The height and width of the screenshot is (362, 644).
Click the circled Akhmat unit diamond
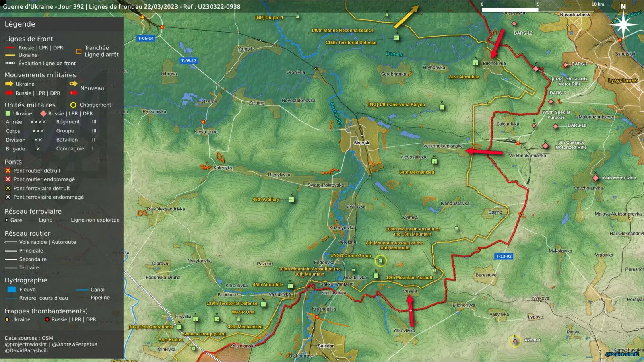[x=515, y=341]
